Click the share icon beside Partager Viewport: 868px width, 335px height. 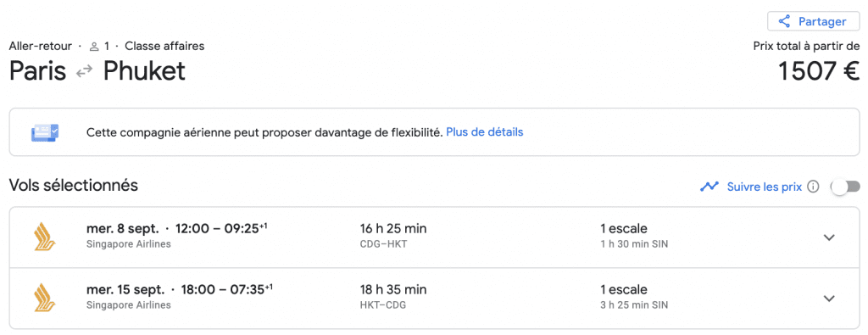point(784,21)
